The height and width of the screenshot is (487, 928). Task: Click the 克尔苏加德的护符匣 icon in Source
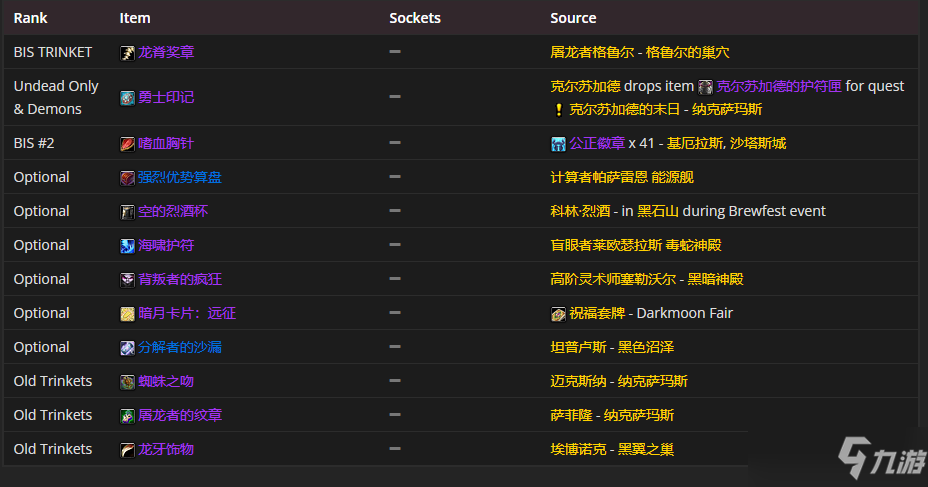[x=705, y=87]
